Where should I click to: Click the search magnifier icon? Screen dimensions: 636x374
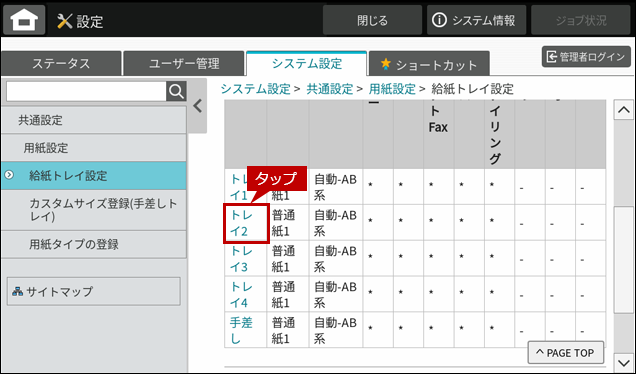(x=176, y=91)
